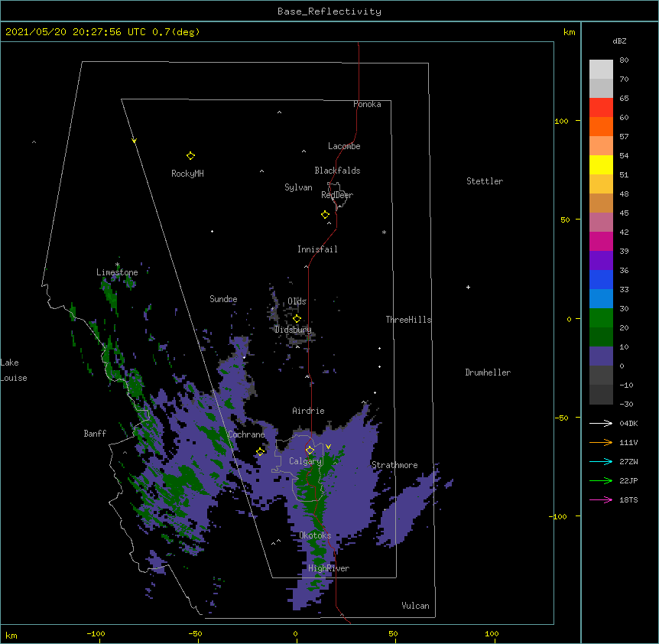Select the dark orange 57-60 dBZ swatch
The image size is (659, 644).
click(x=601, y=126)
